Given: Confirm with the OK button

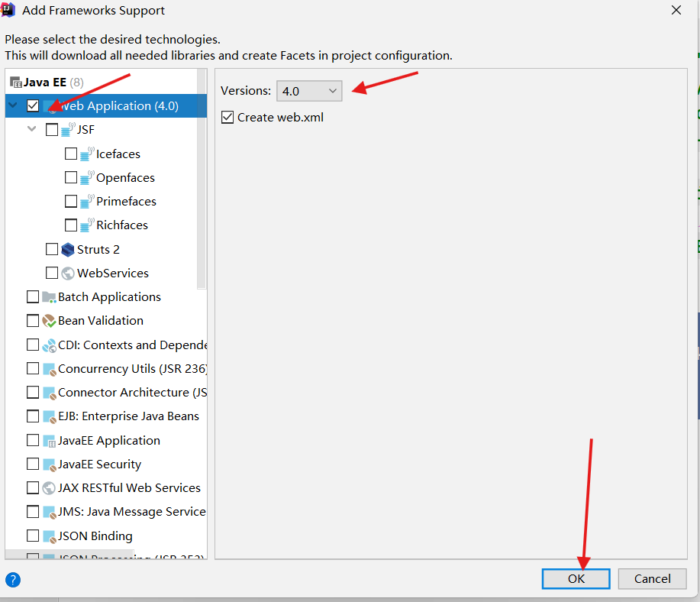Looking at the screenshot, I should tap(576, 579).
